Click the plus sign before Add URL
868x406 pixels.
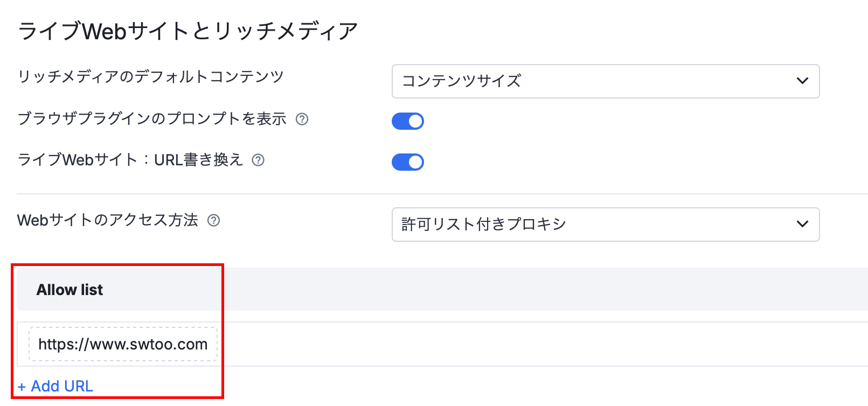point(22,387)
